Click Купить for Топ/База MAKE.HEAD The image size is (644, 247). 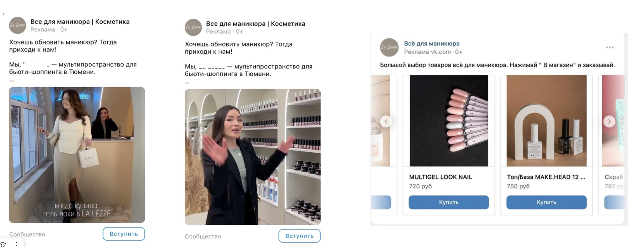[546, 202]
